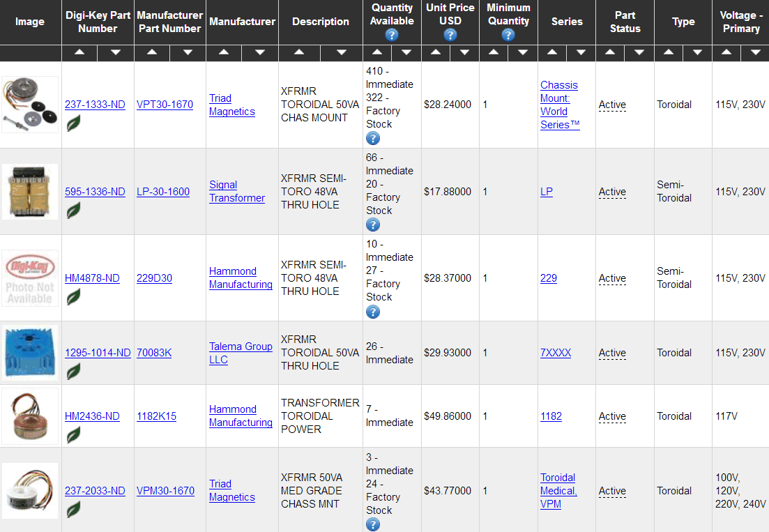Open manufacturer part 229D30 link
The width and height of the screenshot is (769, 532).
155,278
